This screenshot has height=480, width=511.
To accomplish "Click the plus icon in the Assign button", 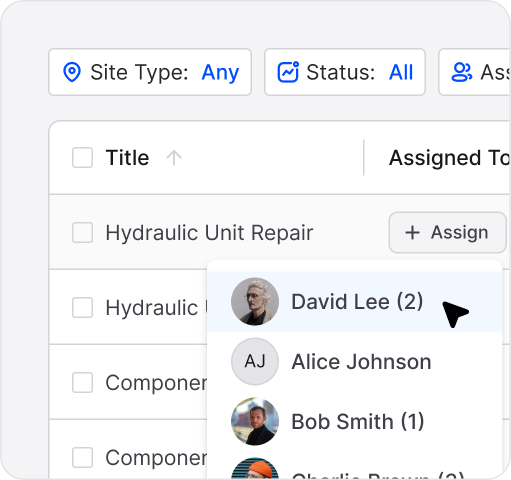I will tap(412, 232).
